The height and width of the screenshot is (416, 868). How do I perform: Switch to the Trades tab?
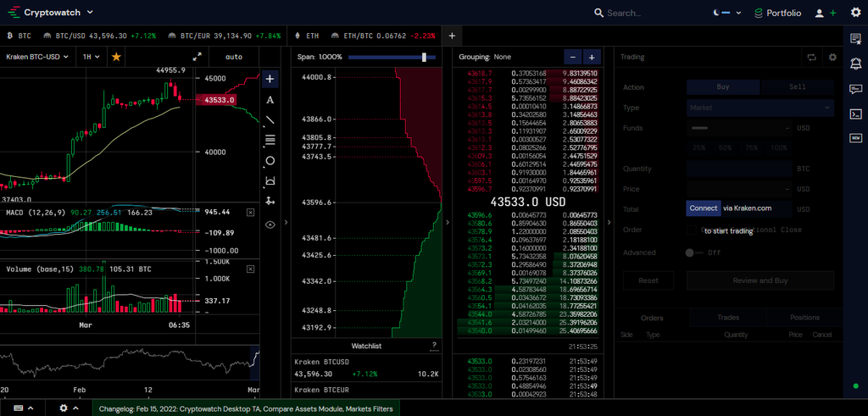728,318
